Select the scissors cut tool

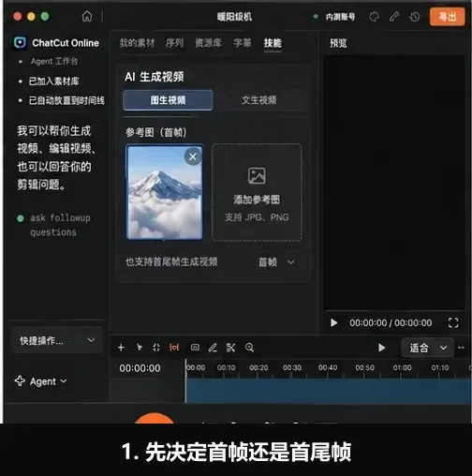click(x=230, y=348)
